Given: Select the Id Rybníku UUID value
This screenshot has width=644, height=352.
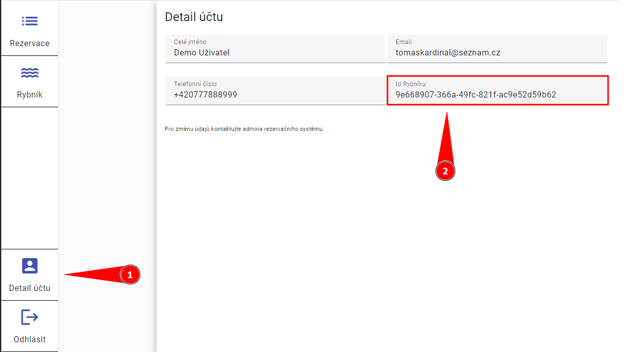Looking at the screenshot, I should [476, 94].
